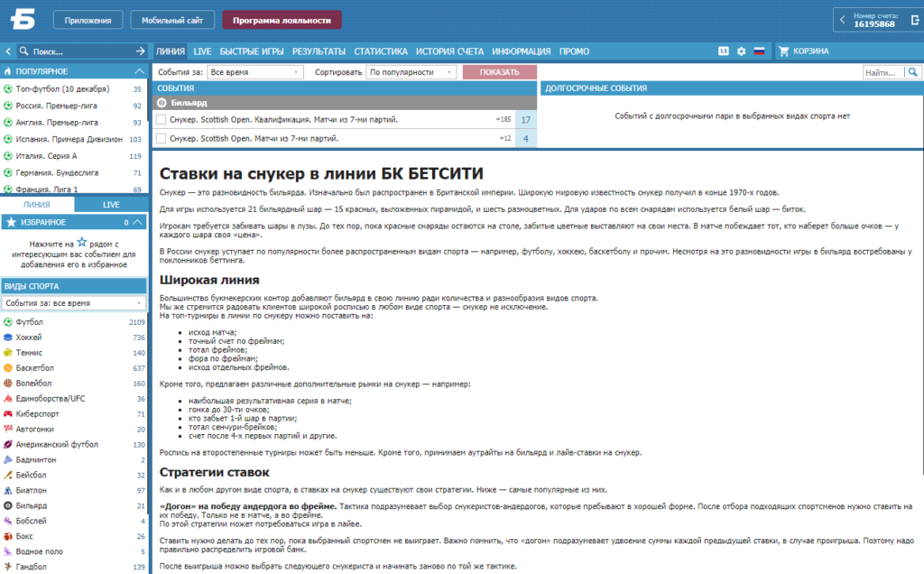Open ИНФОРМАЦИЯ menu item
The image size is (924, 574).
[521, 51]
